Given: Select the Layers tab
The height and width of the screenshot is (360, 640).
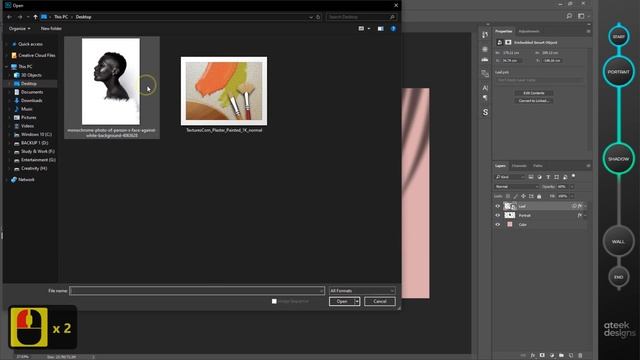Looking at the screenshot, I should [x=500, y=166].
